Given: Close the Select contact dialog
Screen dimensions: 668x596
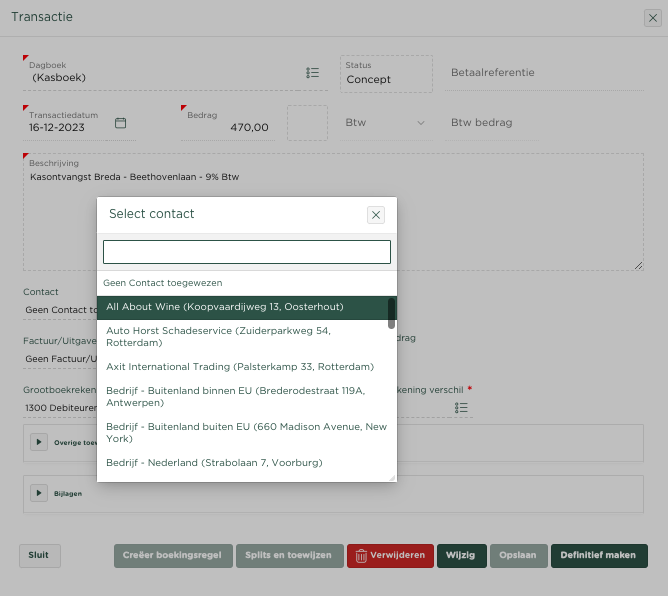Looking at the screenshot, I should [376, 214].
